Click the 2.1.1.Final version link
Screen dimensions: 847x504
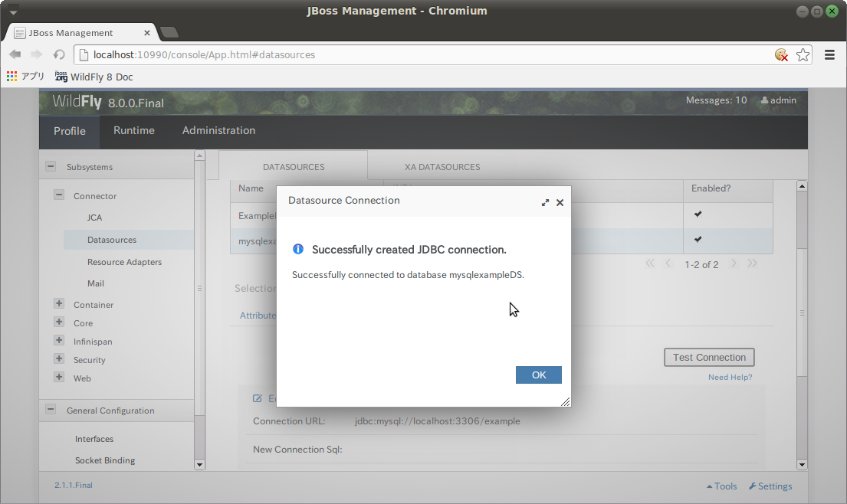coord(74,485)
